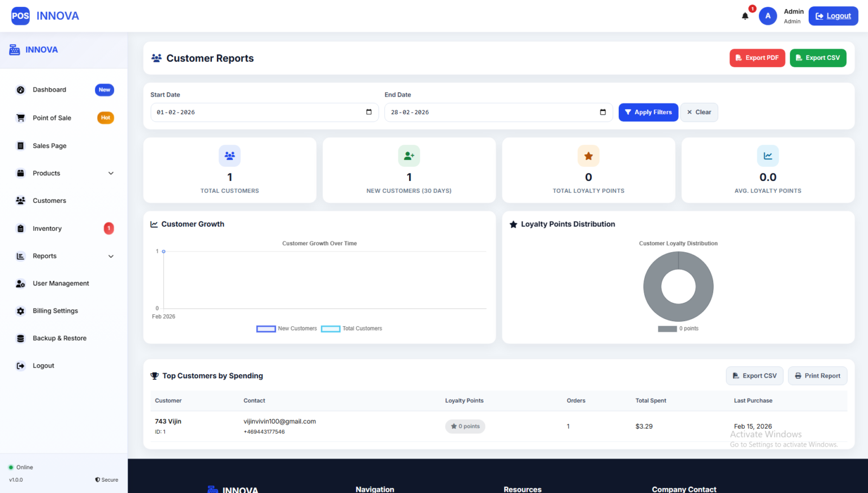Click the sidebar INNOVA register icon
Image resolution: width=868 pixels, height=493 pixels.
(15, 50)
